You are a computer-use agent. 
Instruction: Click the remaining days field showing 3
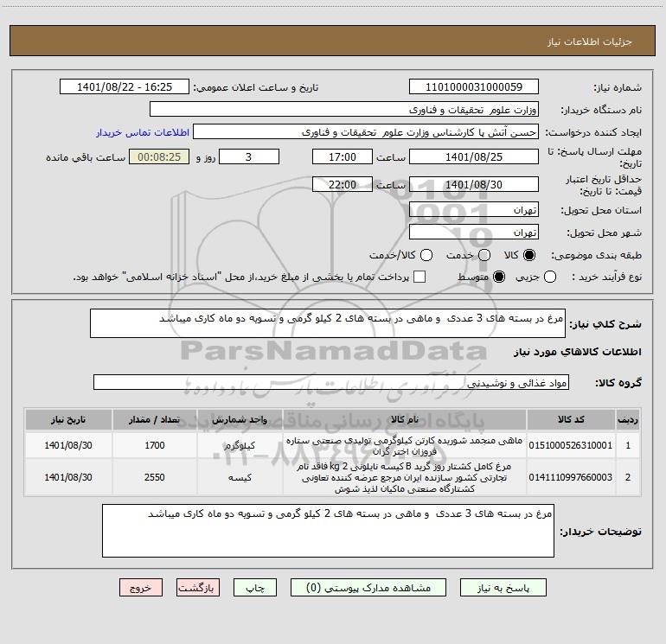249,156
